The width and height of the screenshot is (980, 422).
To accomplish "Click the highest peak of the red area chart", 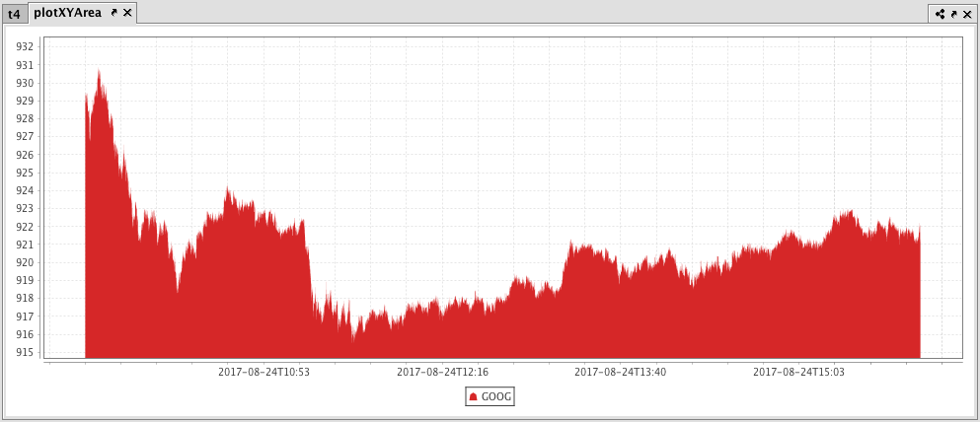I will tap(99, 73).
